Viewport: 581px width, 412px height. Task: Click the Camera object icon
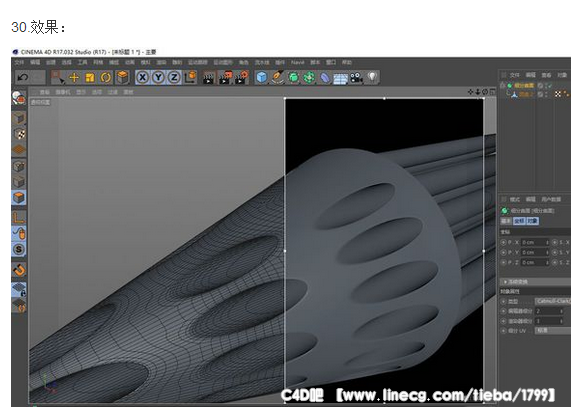click(x=356, y=77)
